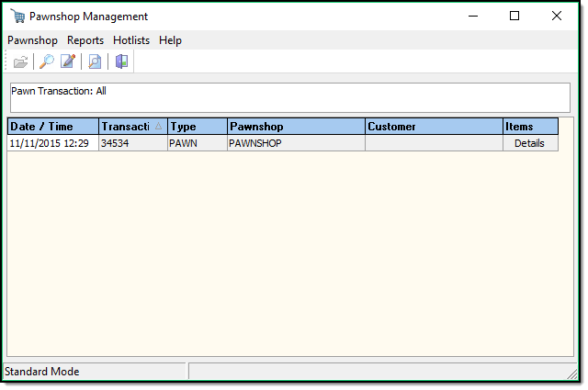Click the exit door toolbar icon
Viewport: 588px width, 390px height.
click(x=121, y=61)
